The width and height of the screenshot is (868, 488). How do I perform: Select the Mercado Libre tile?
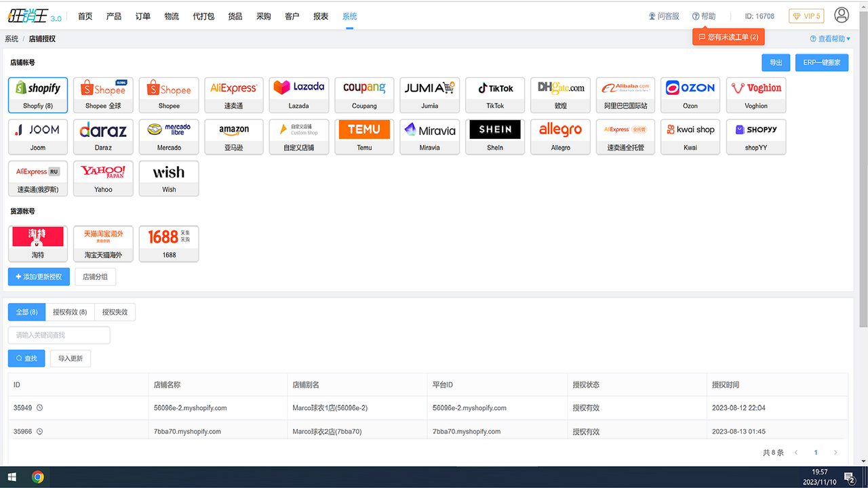coord(169,137)
